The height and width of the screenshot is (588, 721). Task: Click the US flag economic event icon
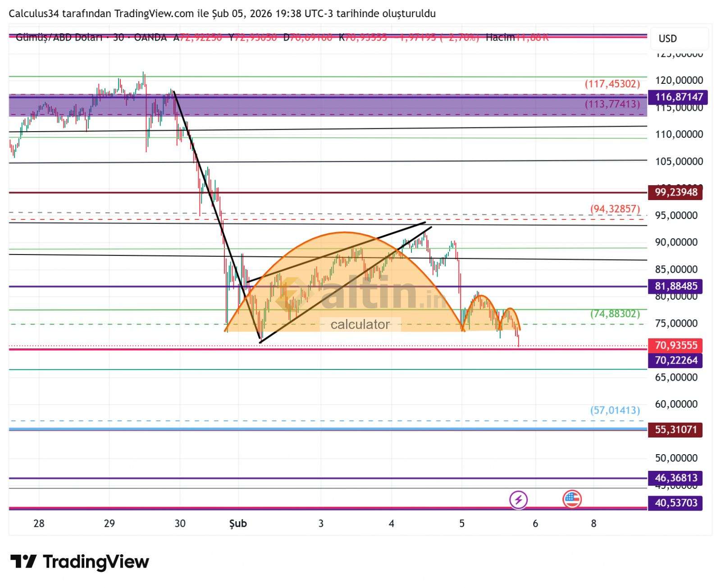click(x=572, y=499)
